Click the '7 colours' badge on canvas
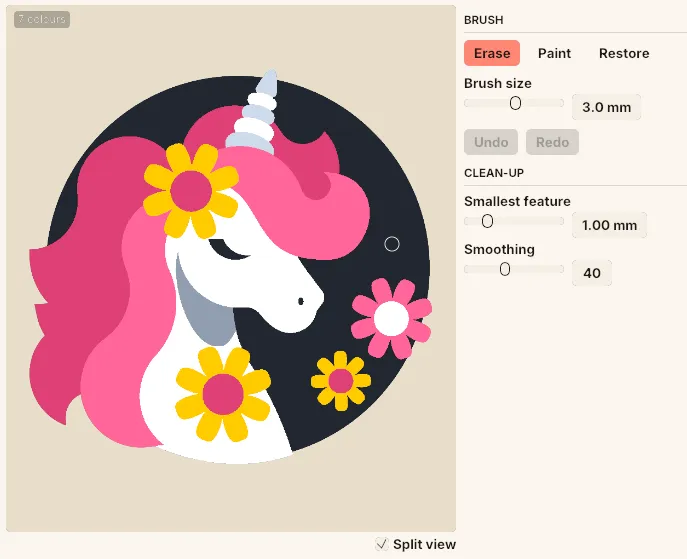687x559 pixels. [x=42, y=19]
